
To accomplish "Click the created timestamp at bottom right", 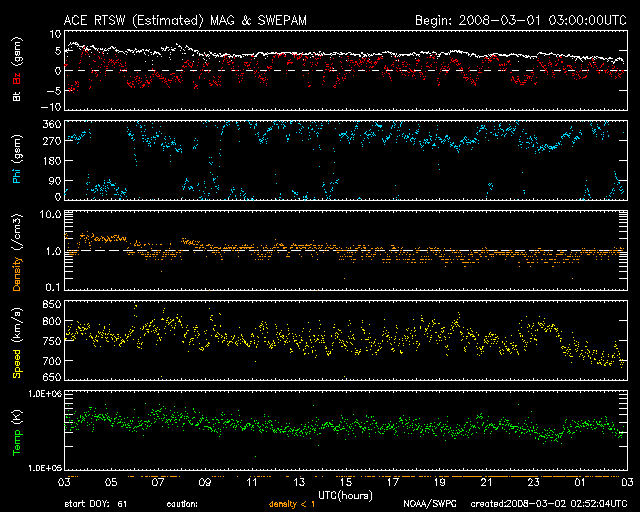I will [545, 504].
